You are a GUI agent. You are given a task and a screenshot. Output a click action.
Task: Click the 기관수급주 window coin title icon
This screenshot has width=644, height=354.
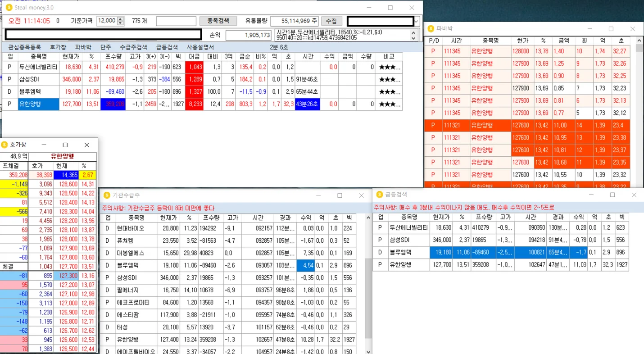[107, 195]
